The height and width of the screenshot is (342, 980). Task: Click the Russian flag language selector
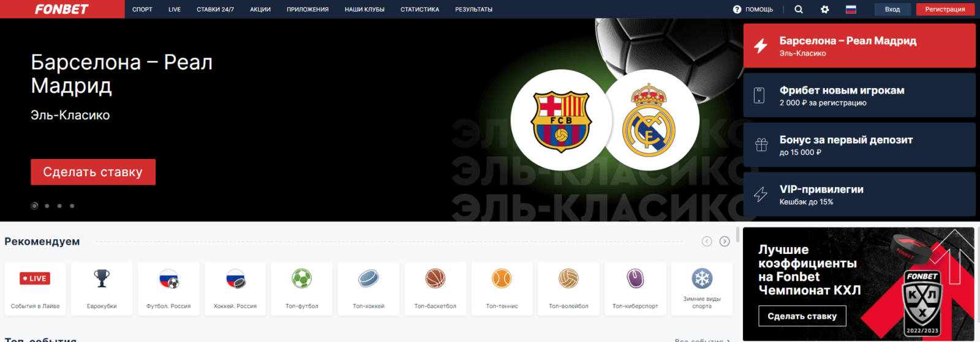(851, 9)
